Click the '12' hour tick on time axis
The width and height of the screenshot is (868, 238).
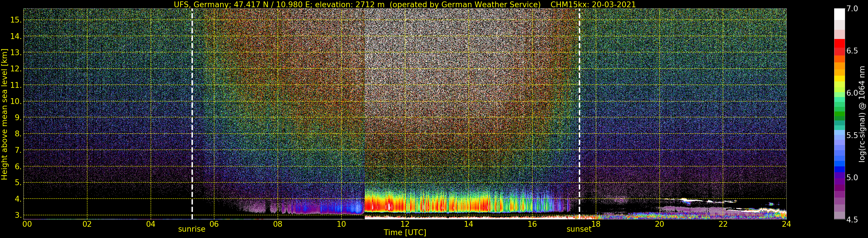tap(405, 224)
